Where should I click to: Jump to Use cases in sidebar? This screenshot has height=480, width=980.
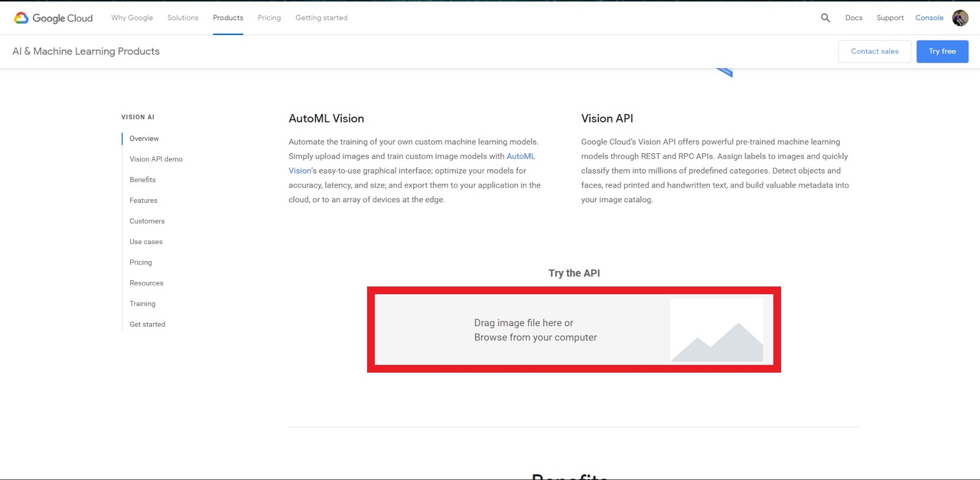click(146, 242)
